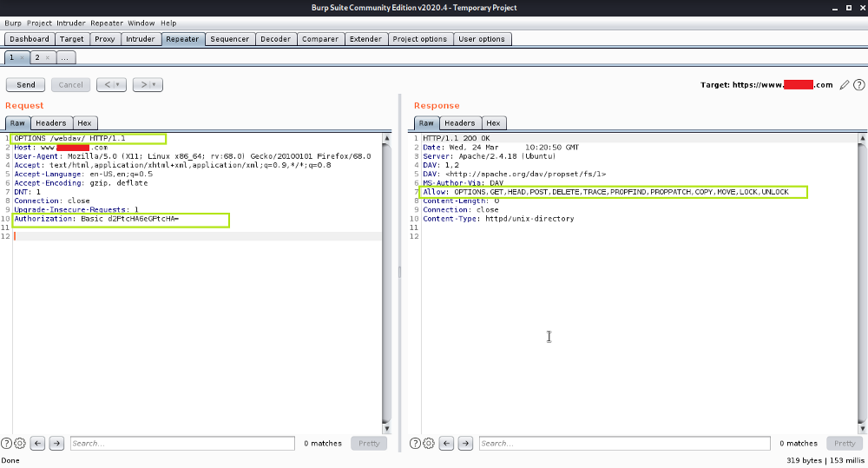The image size is (868, 468).
Task: Open the Repeater menu
Action: pos(107,23)
